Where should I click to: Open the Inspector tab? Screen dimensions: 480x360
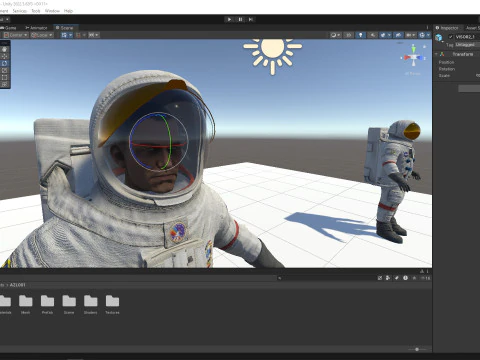[447, 28]
